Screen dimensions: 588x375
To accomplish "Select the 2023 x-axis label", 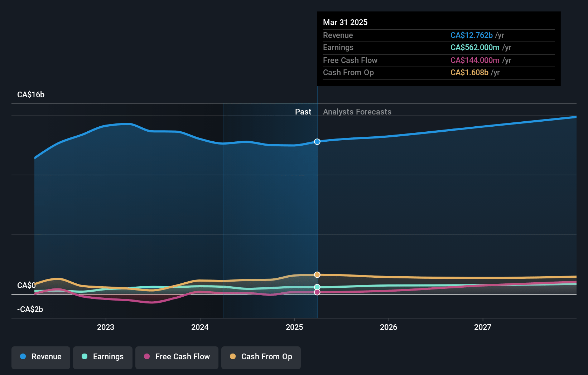I will click(x=106, y=327).
